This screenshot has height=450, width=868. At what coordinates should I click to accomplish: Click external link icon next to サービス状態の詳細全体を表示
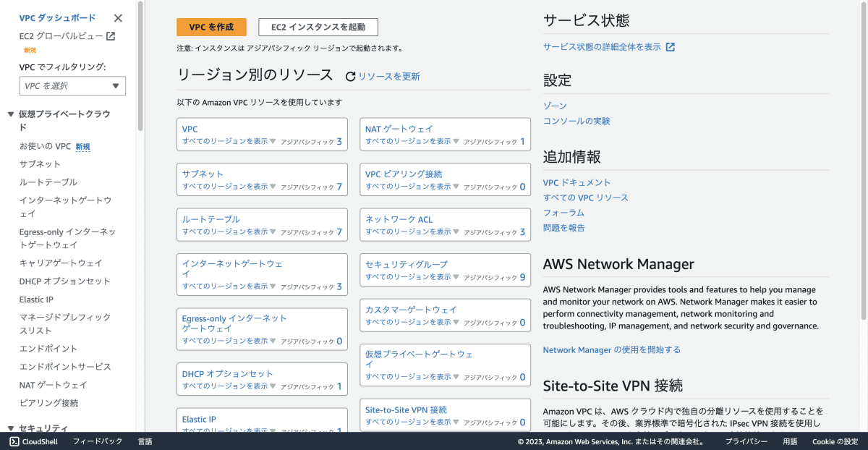(671, 47)
